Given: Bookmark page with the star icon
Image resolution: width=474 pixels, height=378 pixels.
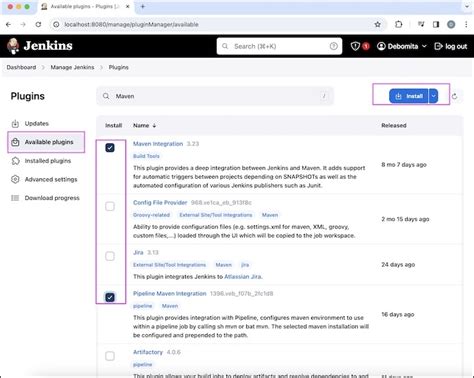Looking at the screenshot, I should coord(377,24).
